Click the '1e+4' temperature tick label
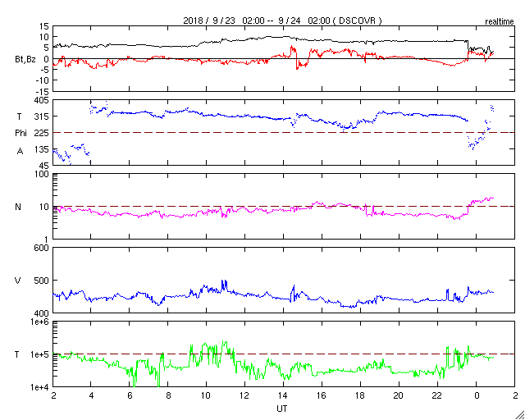Screen dimensions: 525x420 40,387
